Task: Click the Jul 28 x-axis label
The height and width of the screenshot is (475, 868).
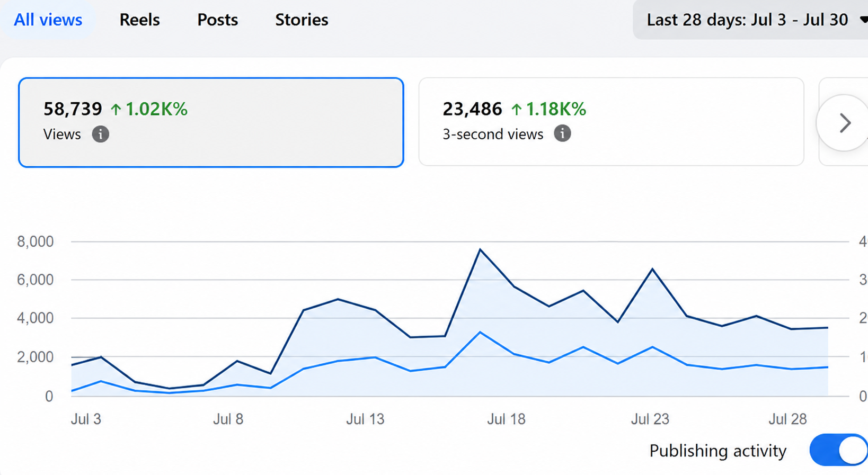Action: pyautogui.click(x=787, y=419)
